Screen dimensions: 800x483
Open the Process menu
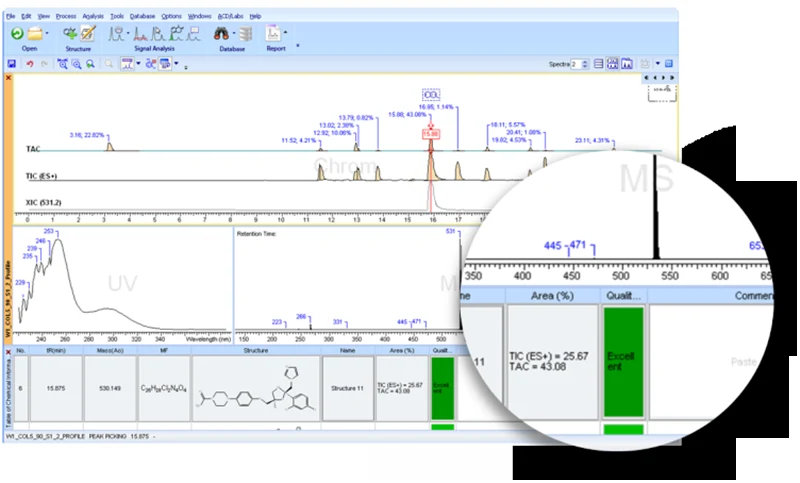pyautogui.click(x=66, y=16)
